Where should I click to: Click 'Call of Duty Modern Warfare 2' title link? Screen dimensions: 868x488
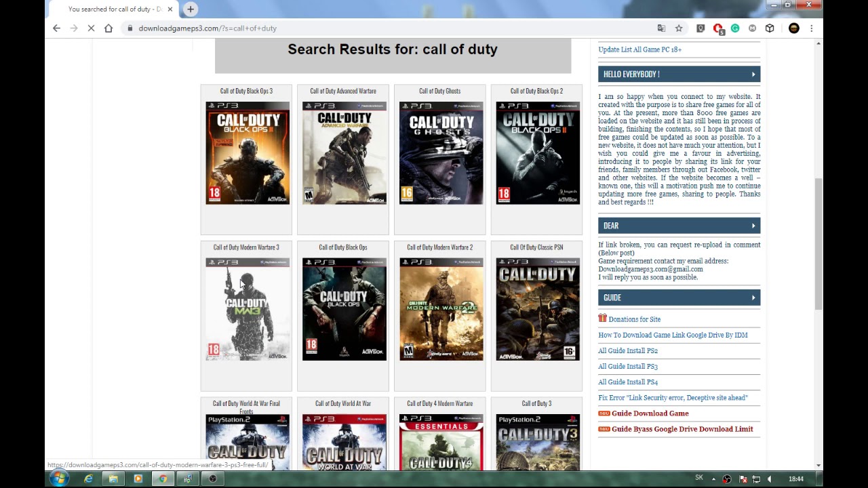click(439, 247)
